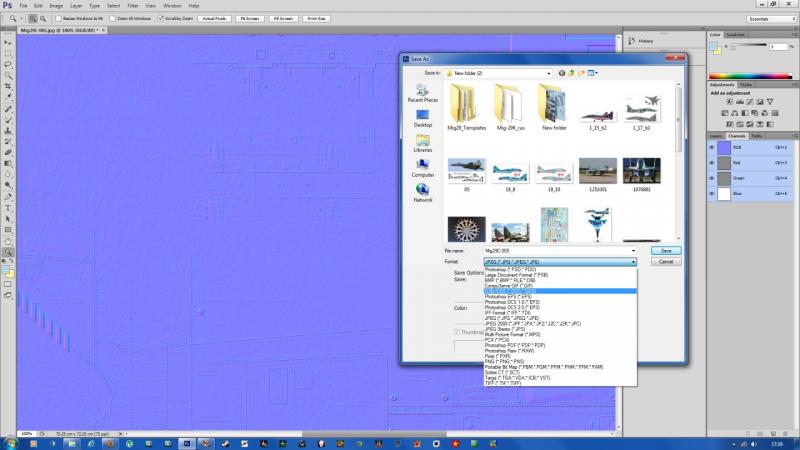Click the color spectrum ramp bar
This screenshot has height=450, width=800.
tap(750, 77)
